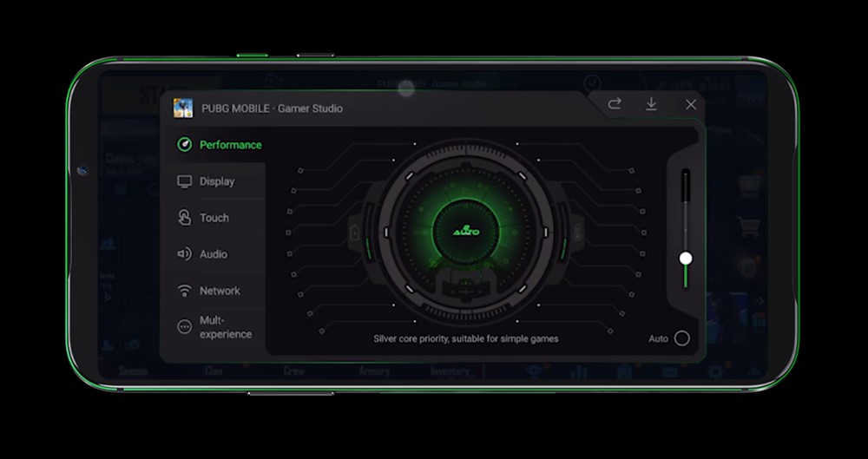Tap the thermometer icon right of dial
The image size is (868, 459).
pos(575,232)
